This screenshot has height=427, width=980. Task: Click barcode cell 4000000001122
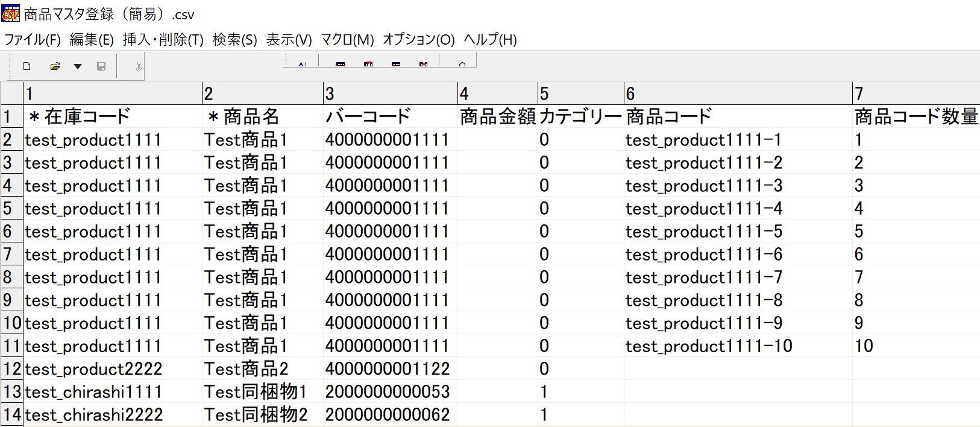(x=391, y=368)
